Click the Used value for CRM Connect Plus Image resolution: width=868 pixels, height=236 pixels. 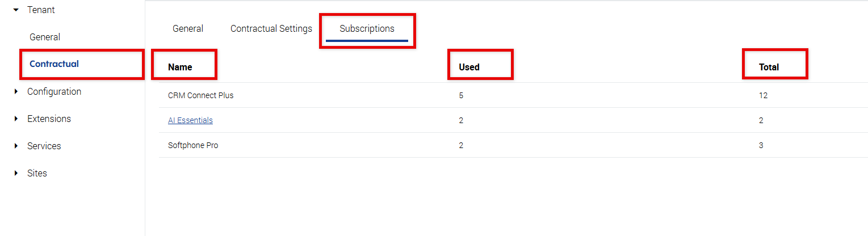[461, 95]
